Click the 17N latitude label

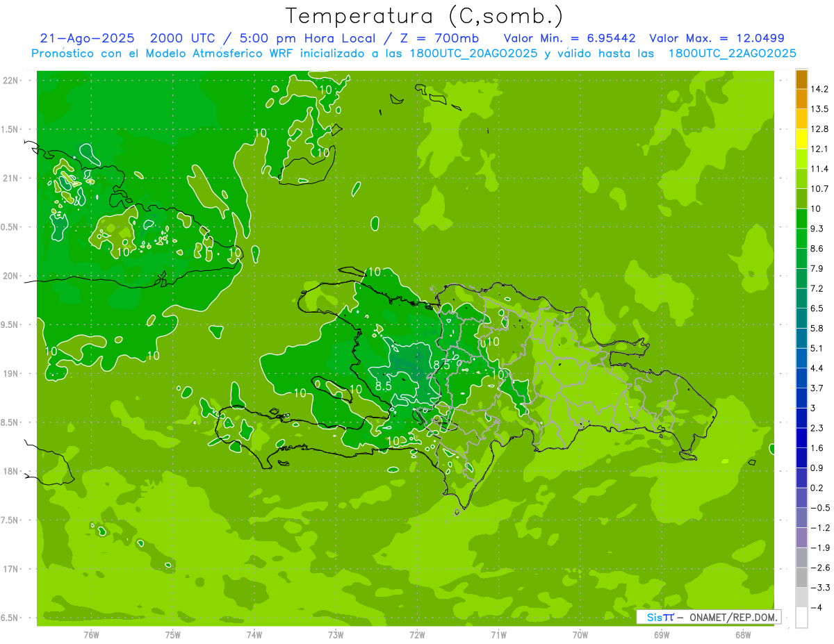[x=11, y=569]
